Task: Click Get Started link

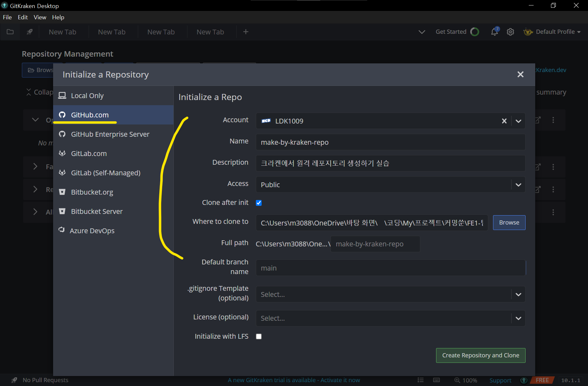Action: 451,32
